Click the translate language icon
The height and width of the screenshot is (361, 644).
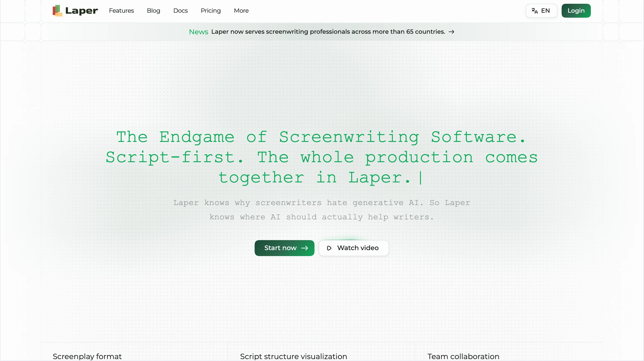tap(535, 11)
